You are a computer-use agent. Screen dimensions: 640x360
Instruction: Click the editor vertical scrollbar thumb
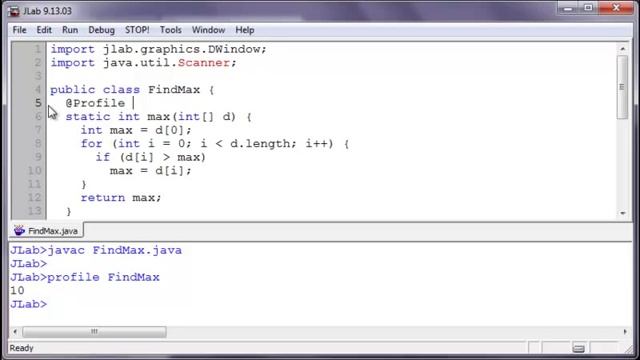pyautogui.click(x=622, y=87)
